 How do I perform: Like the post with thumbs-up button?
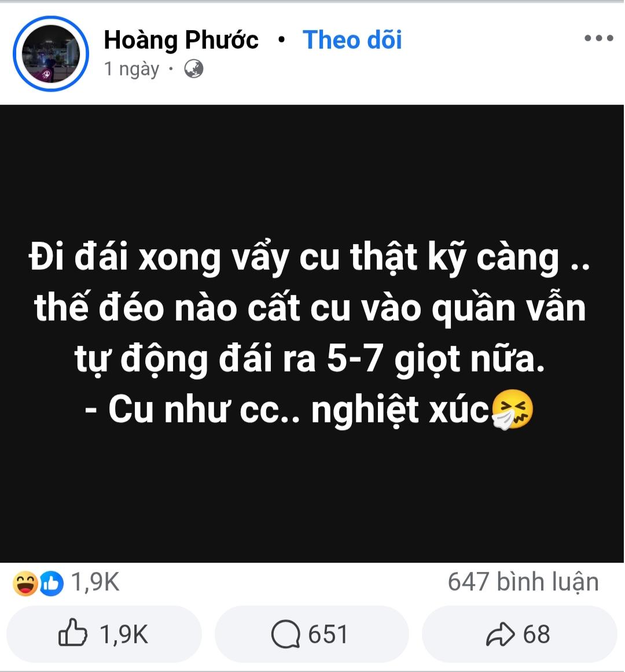point(104,634)
